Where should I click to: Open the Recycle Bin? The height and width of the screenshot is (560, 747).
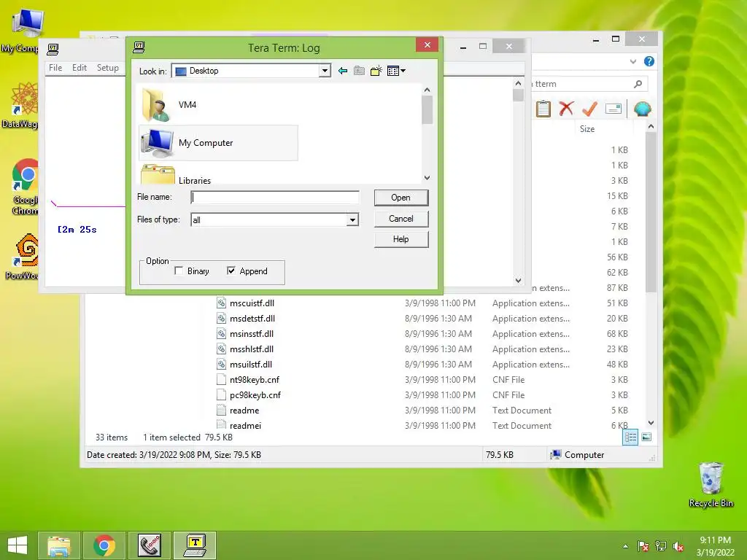(711, 485)
